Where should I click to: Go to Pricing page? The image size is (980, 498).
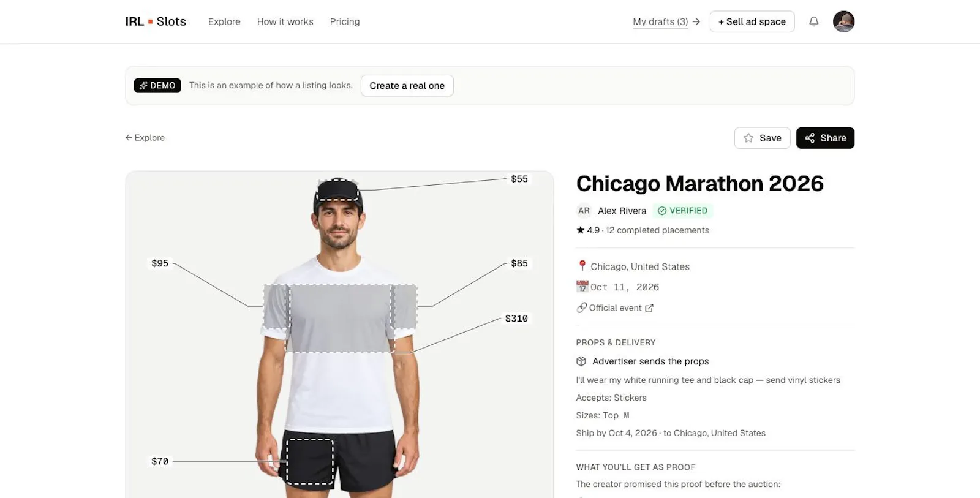tap(345, 21)
